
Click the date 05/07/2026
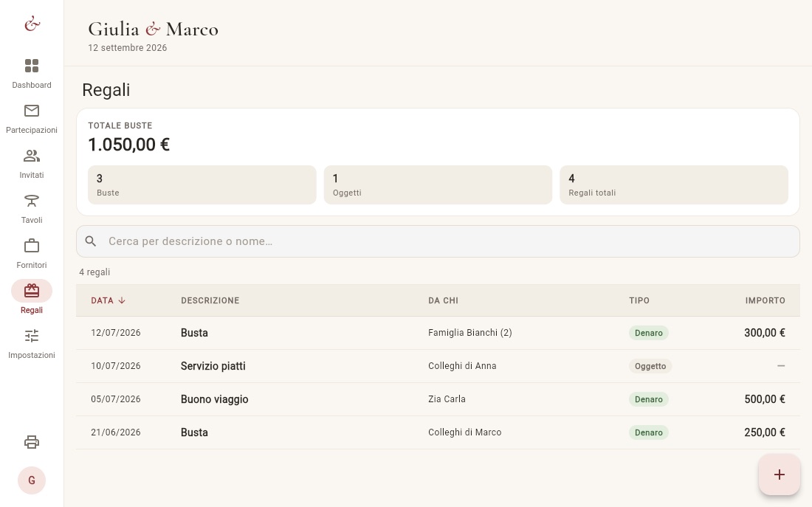[116, 399]
